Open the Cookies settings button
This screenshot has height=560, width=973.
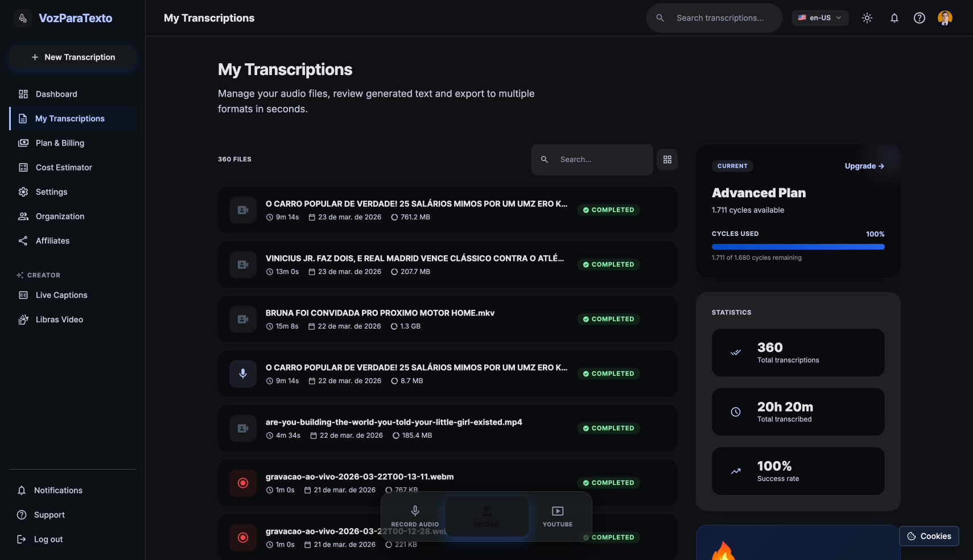929,536
